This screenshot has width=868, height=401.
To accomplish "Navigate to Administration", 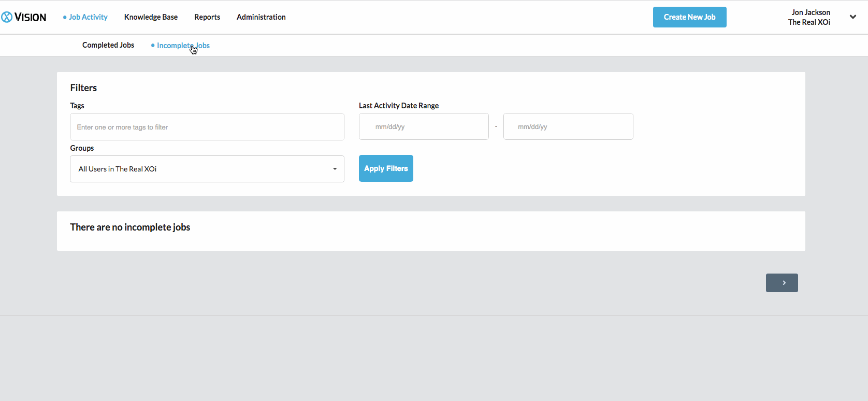I will click(261, 17).
